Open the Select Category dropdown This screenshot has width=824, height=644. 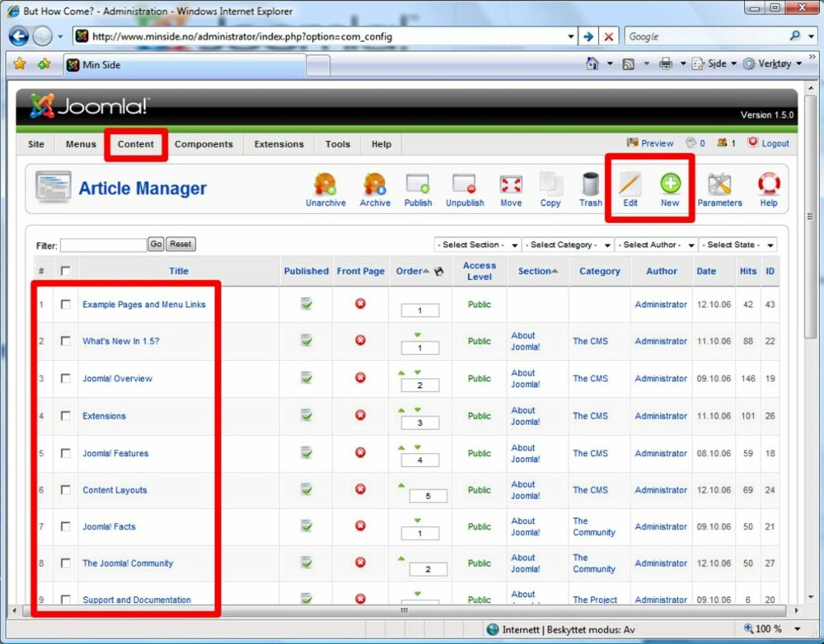[x=568, y=245]
